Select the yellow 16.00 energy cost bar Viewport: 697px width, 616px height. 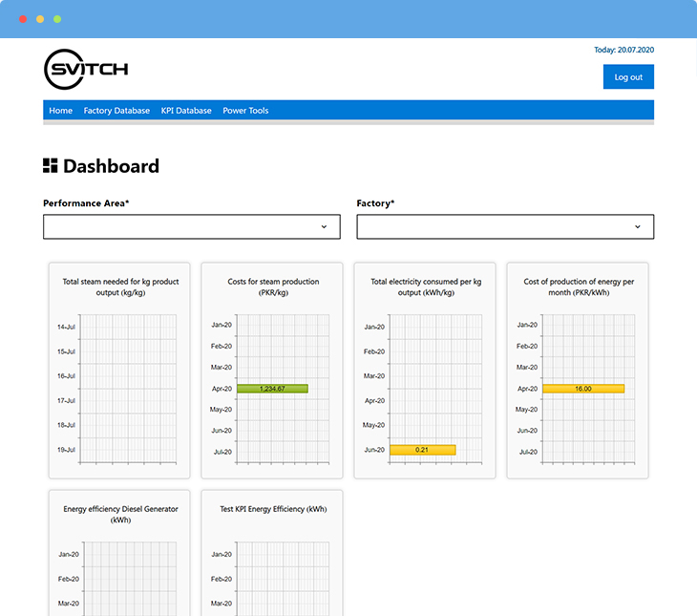click(582, 389)
